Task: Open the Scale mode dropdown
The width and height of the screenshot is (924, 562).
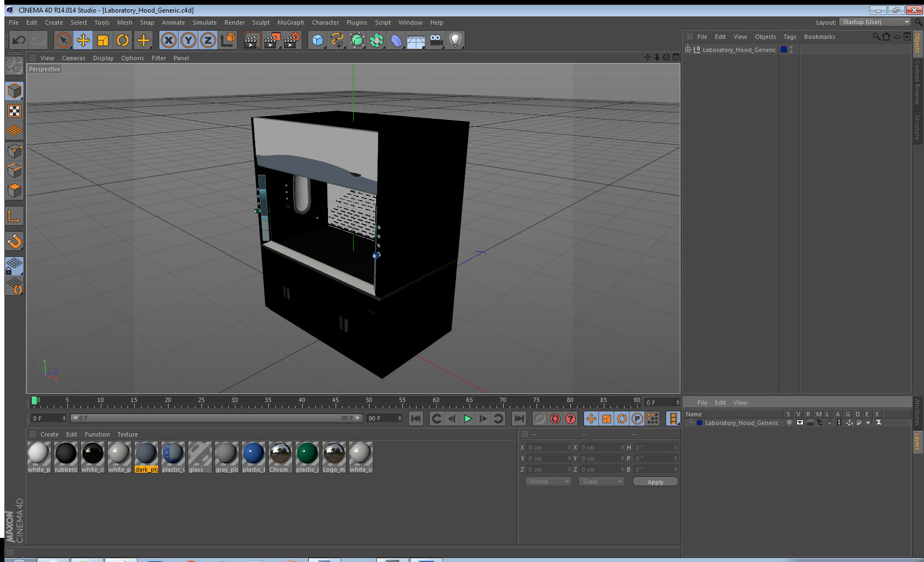Action: 602,481
